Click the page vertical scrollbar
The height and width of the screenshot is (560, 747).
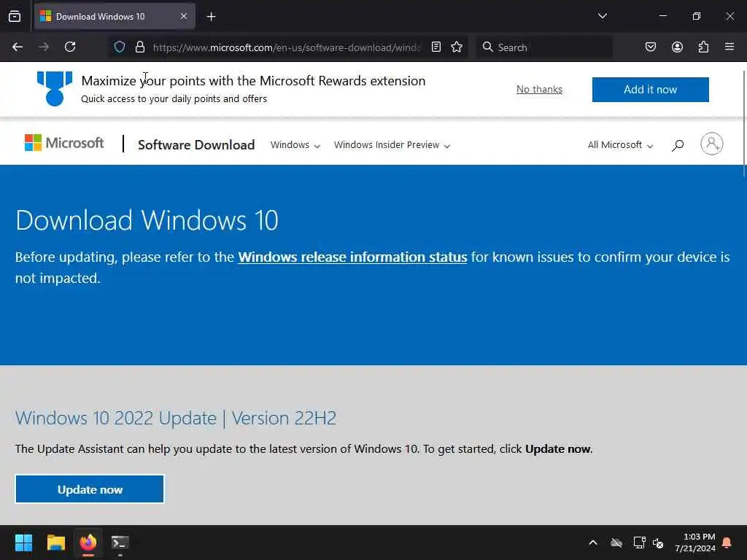click(743, 124)
